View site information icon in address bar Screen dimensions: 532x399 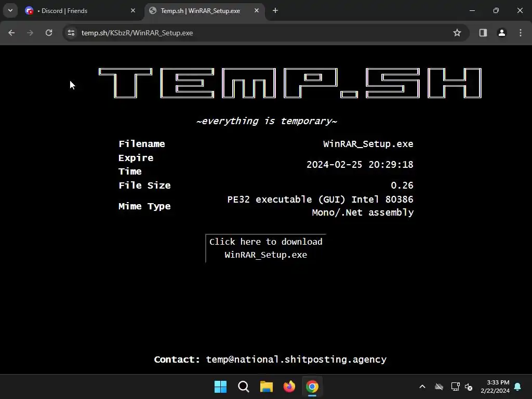click(x=71, y=33)
